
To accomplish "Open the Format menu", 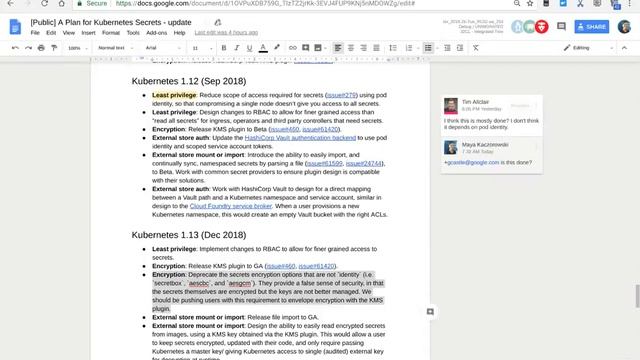I will click(111, 33).
